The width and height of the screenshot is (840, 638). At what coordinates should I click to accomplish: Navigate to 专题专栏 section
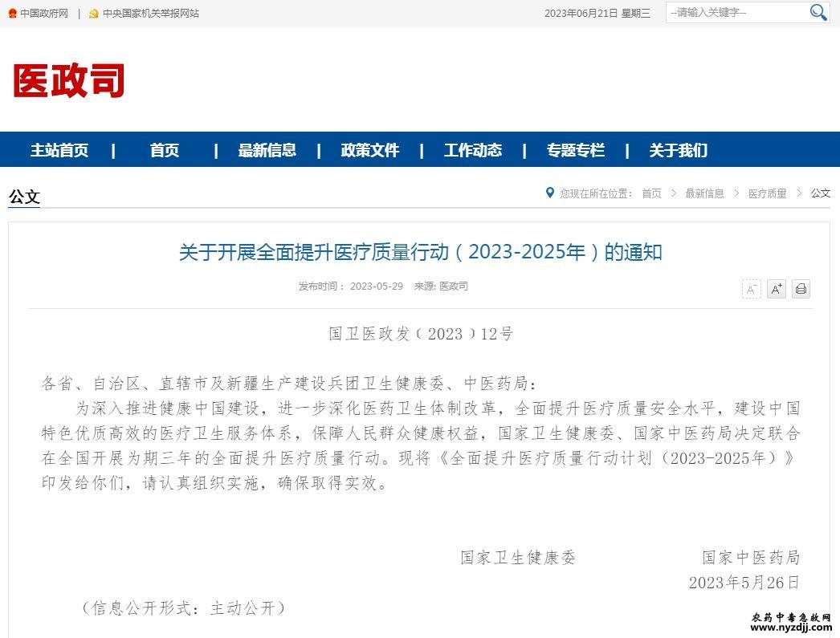[x=575, y=150]
